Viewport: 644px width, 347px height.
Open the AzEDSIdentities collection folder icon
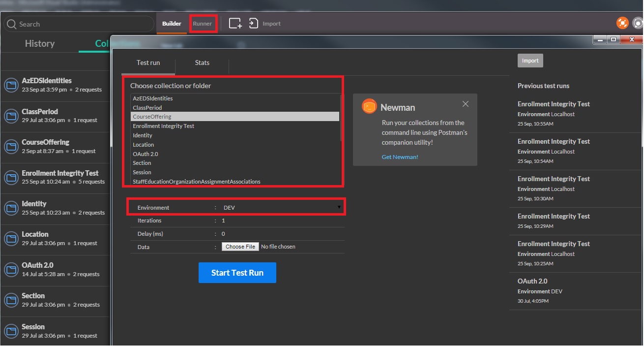[11, 85]
